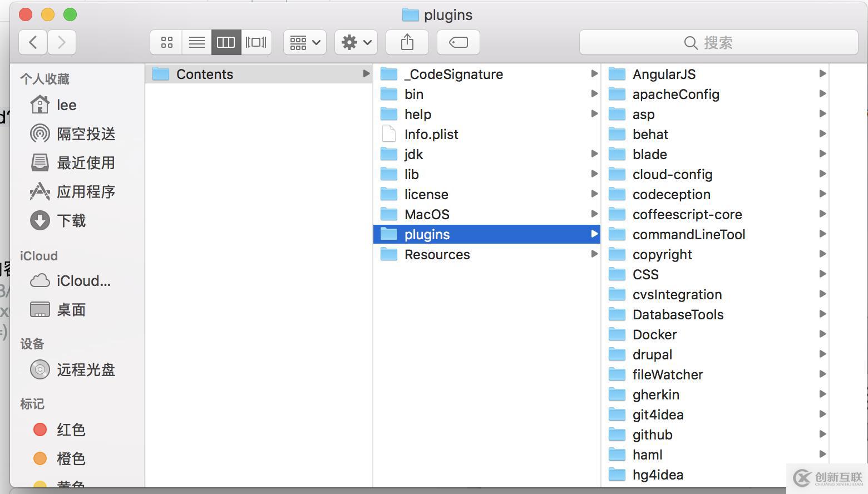
Task: Focus the 搜索 search field
Action: [718, 42]
